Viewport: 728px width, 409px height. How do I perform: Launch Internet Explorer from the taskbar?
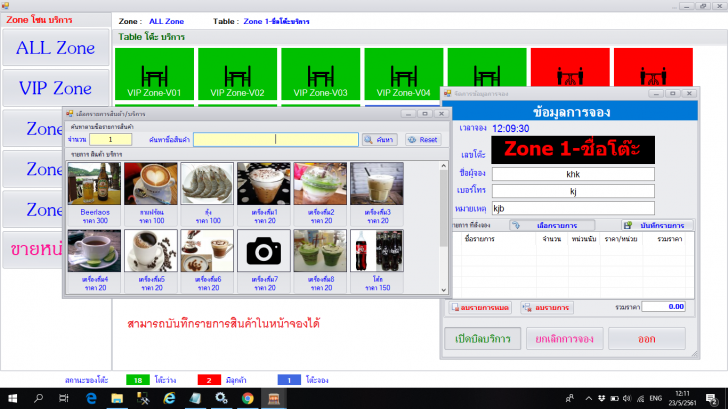coord(169,398)
